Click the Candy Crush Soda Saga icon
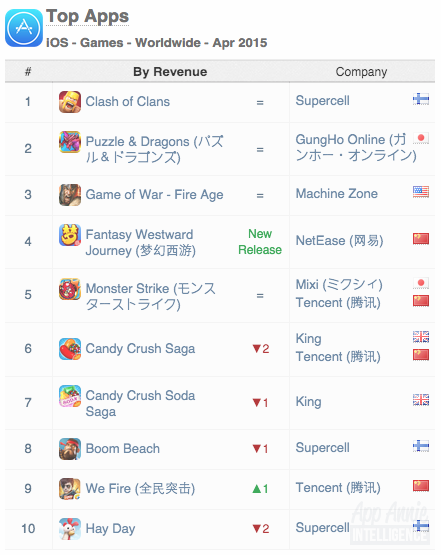This screenshot has height=555, width=441. click(x=70, y=396)
